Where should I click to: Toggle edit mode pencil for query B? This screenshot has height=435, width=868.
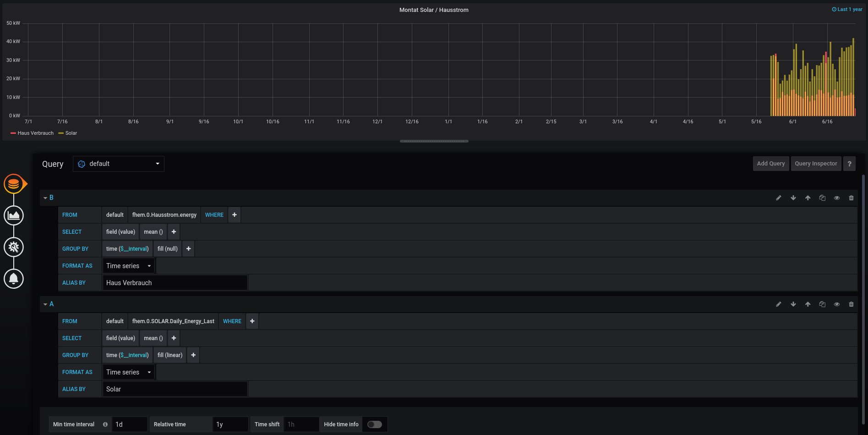click(x=778, y=198)
